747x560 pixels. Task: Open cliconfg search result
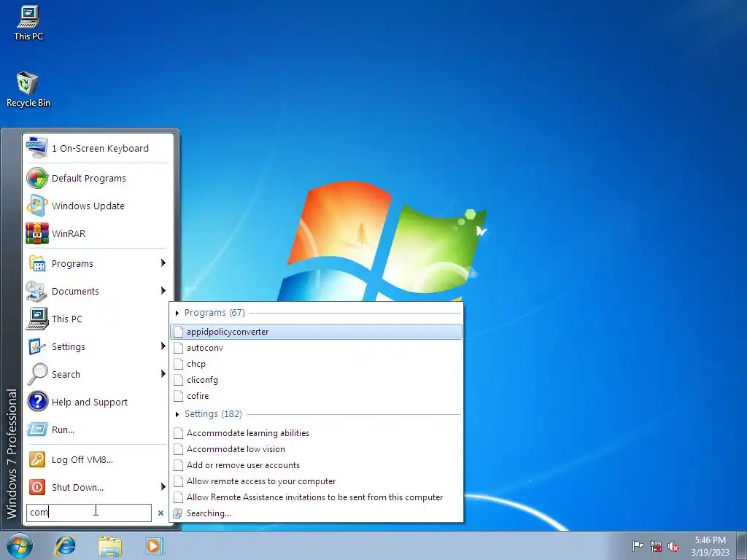point(317,380)
